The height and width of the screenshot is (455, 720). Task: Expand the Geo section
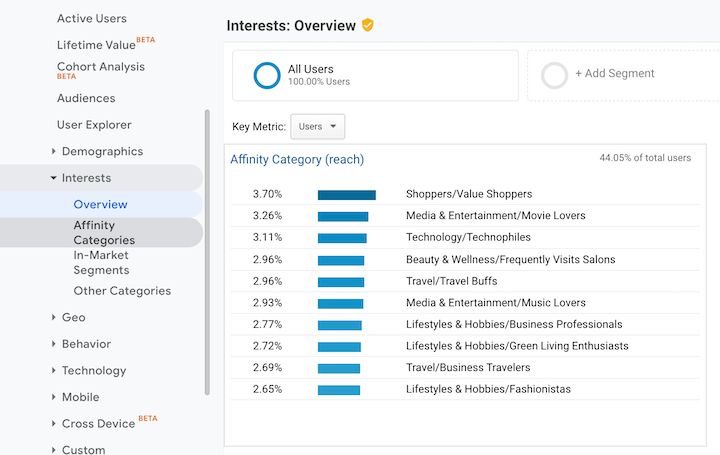73,318
